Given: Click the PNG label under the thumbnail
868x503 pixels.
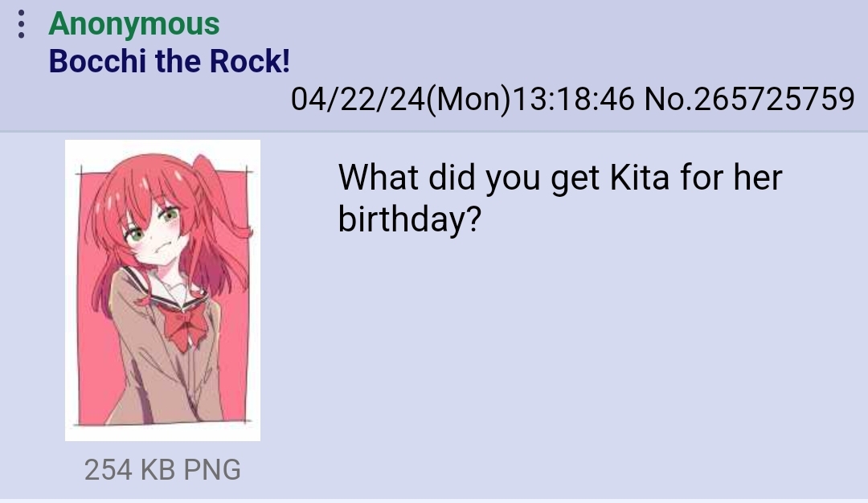Looking at the screenshot, I should [212, 470].
